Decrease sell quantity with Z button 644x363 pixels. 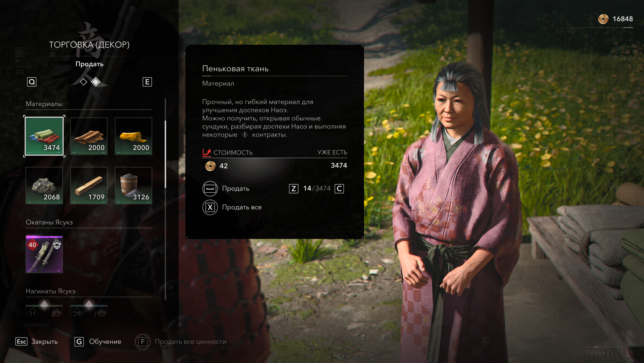(293, 189)
